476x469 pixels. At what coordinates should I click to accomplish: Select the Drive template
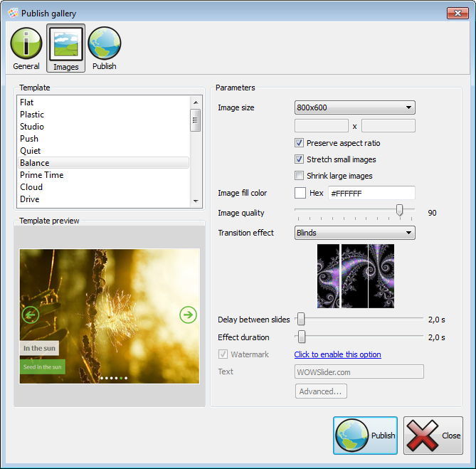tap(103, 199)
